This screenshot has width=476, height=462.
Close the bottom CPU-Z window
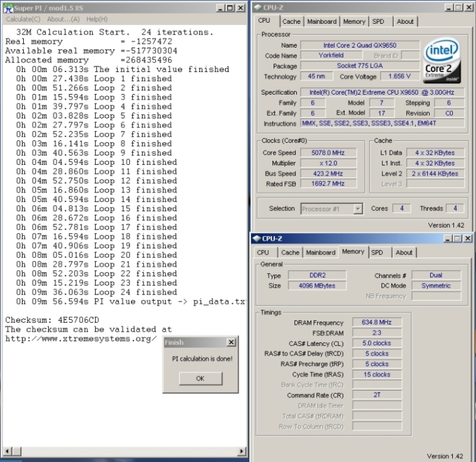pos(468,239)
